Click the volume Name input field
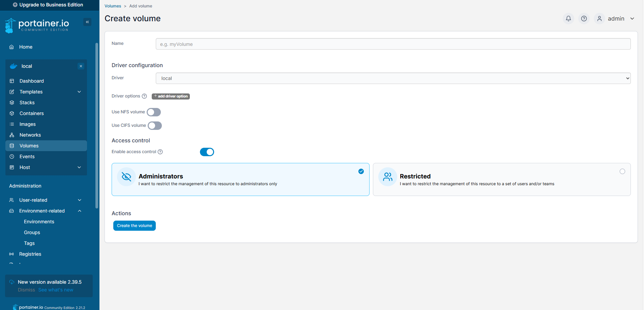This screenshot has width=644, height=310. 393,44
